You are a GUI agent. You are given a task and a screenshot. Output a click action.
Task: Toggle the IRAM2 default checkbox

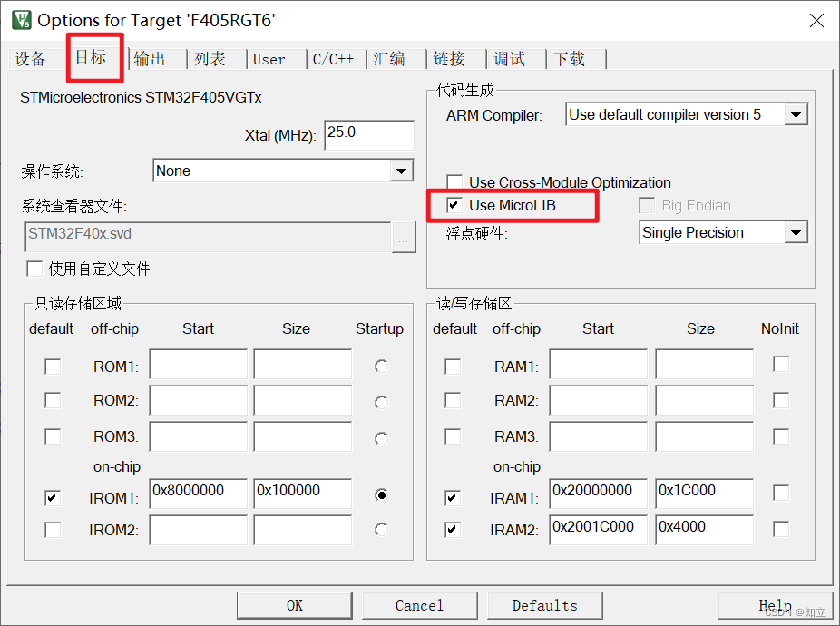coord(453,530)
